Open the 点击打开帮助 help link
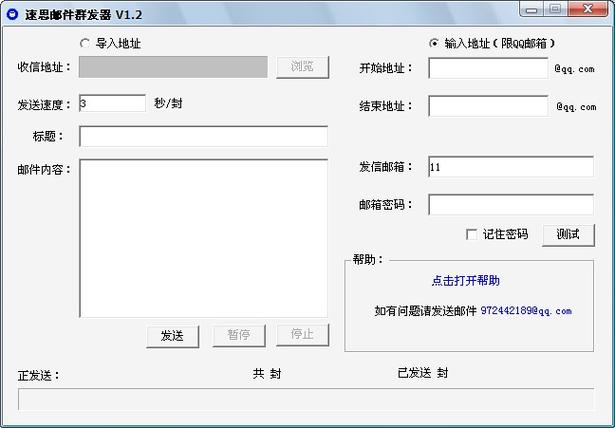 (x=466, y=281)
